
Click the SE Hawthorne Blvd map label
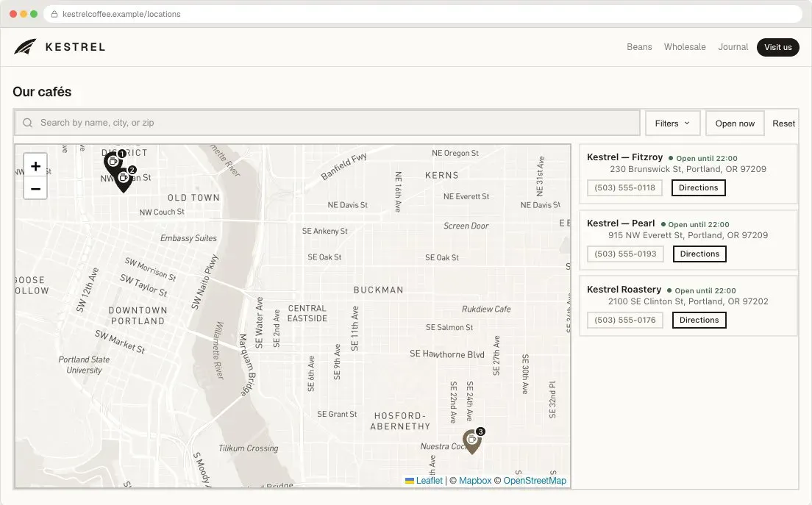pyautogui.click(x=447, y=354)
